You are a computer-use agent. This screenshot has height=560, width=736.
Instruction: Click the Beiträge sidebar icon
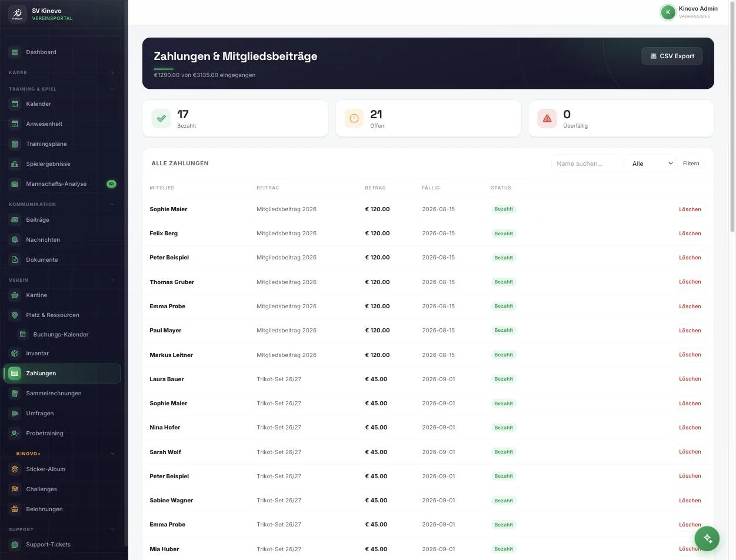15,220
